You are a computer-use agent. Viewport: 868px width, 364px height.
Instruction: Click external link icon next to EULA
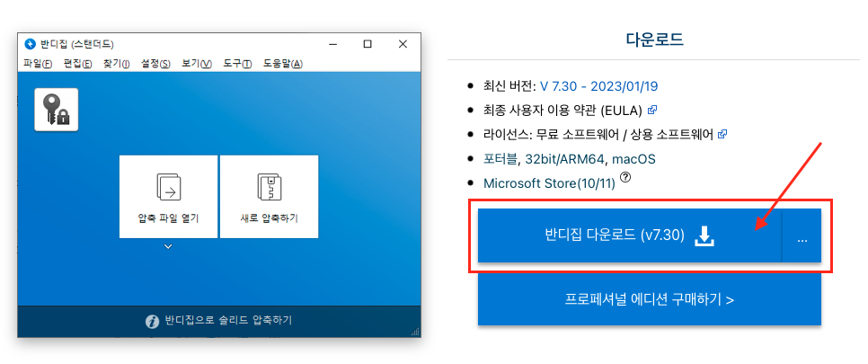coord(652,110)
